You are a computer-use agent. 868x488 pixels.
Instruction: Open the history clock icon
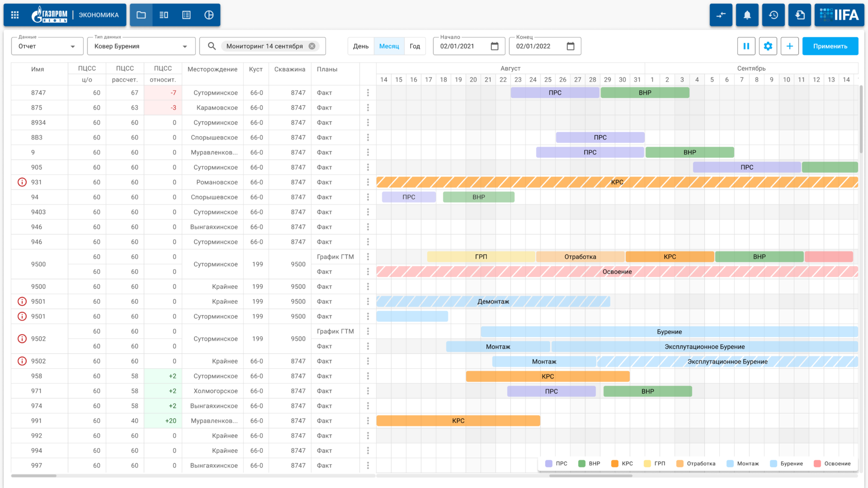point(773,15)
